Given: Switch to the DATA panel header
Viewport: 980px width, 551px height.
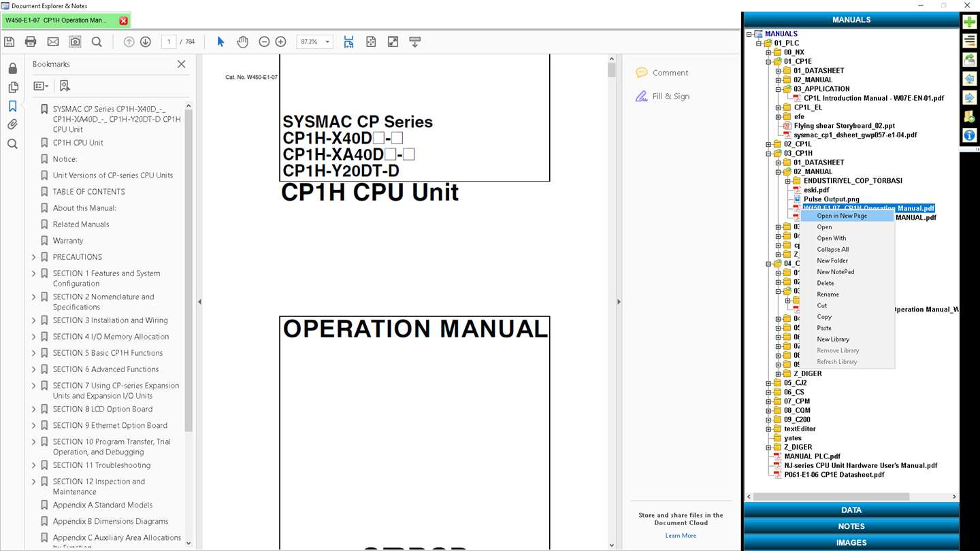Looking at the screenshot, I should pyautogui.click(x=851, y=510).
